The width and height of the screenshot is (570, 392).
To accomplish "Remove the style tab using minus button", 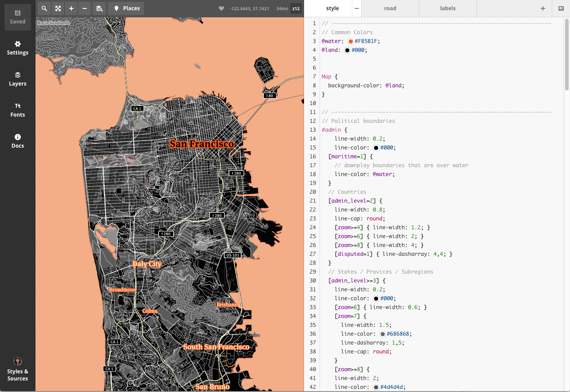I will [x=356, y=8].
